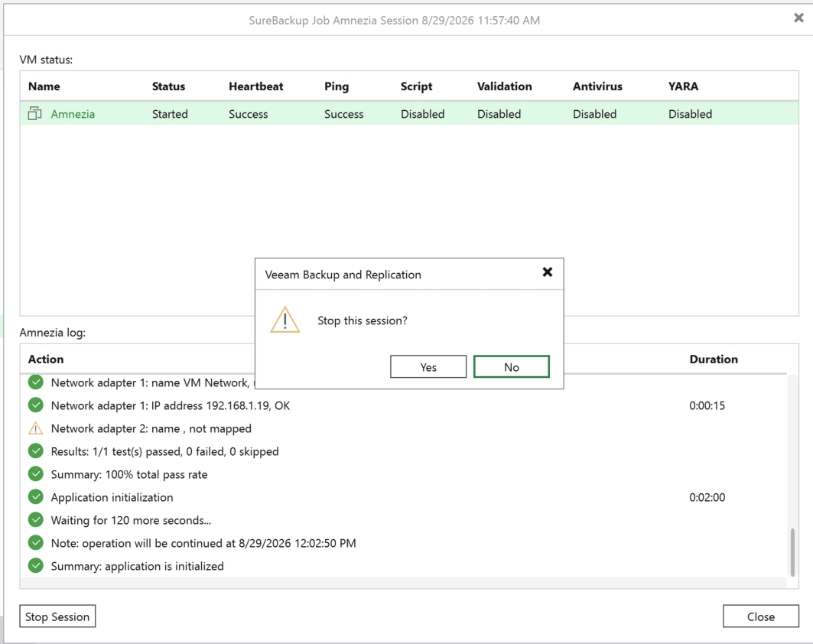Click success icon for Application initialization row
This screenshot has height=644, width=813.
tap(36, 496)
